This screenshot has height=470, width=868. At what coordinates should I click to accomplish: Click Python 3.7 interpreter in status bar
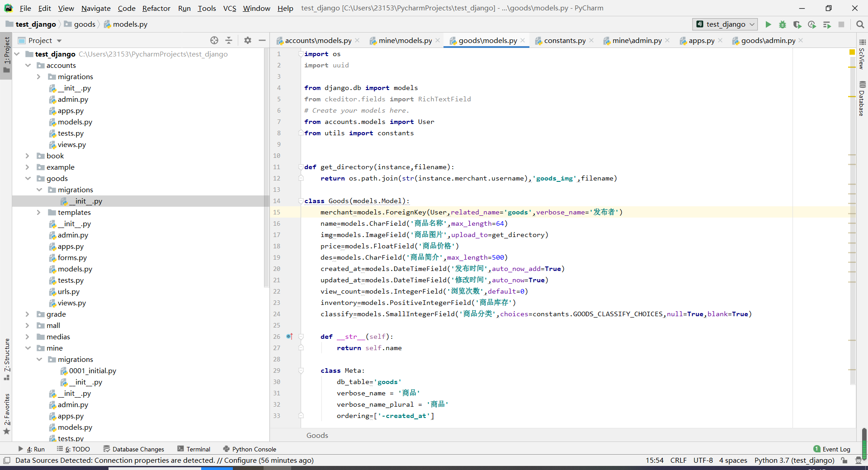[794, 461]
